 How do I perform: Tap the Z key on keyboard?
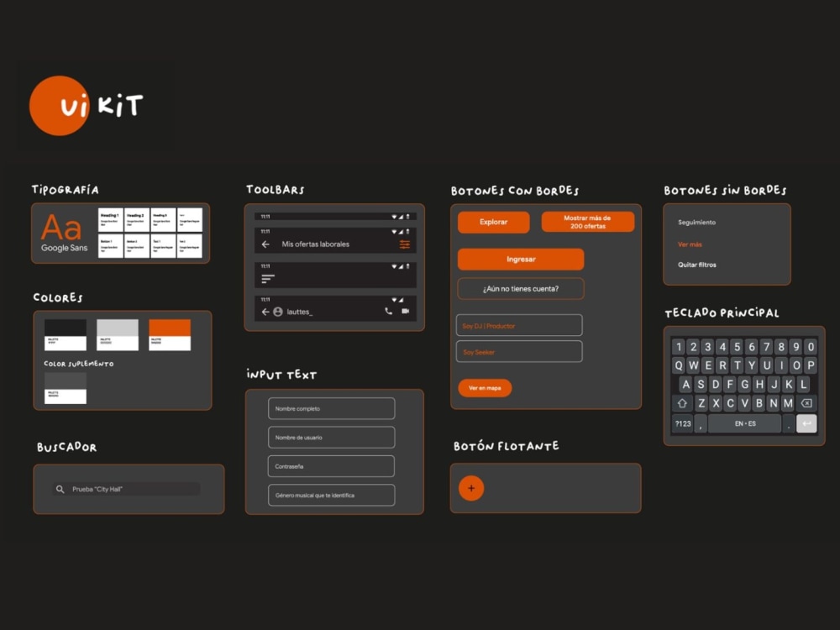pos(701,403)
